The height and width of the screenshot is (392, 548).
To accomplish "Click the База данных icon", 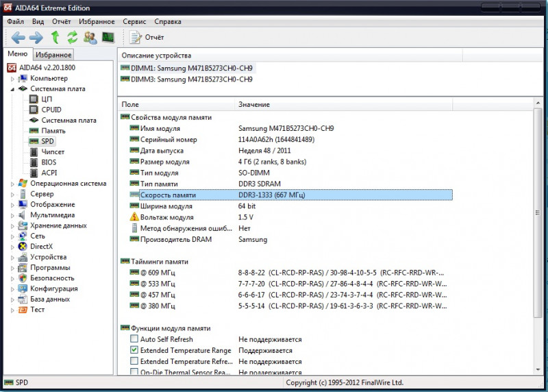I will point(23,299).
